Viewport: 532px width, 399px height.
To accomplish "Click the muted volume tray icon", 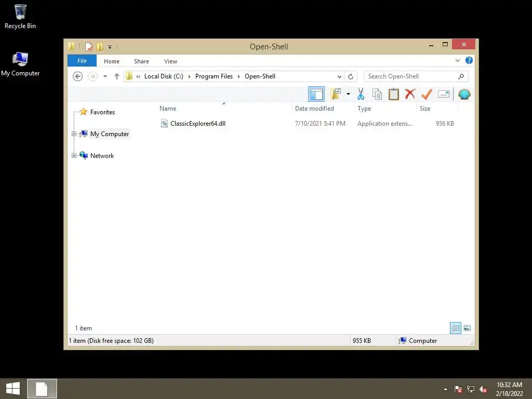I will pyautogui.click(x=483, y=389).
